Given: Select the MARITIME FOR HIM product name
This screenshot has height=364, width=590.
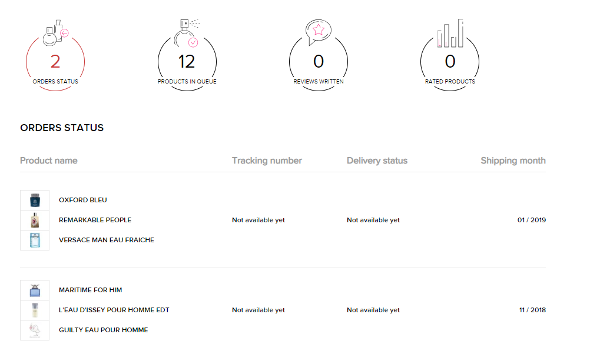Looking at the screenshot, I should 90,290.
